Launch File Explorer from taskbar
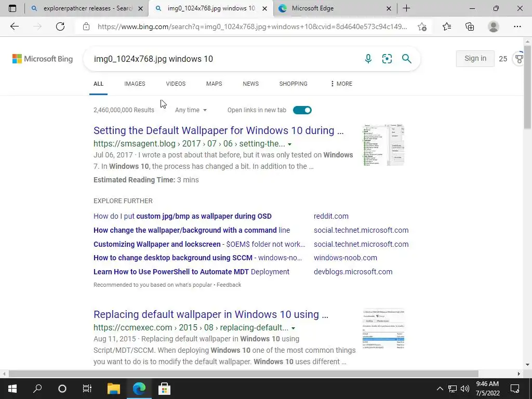 point(114,389)
